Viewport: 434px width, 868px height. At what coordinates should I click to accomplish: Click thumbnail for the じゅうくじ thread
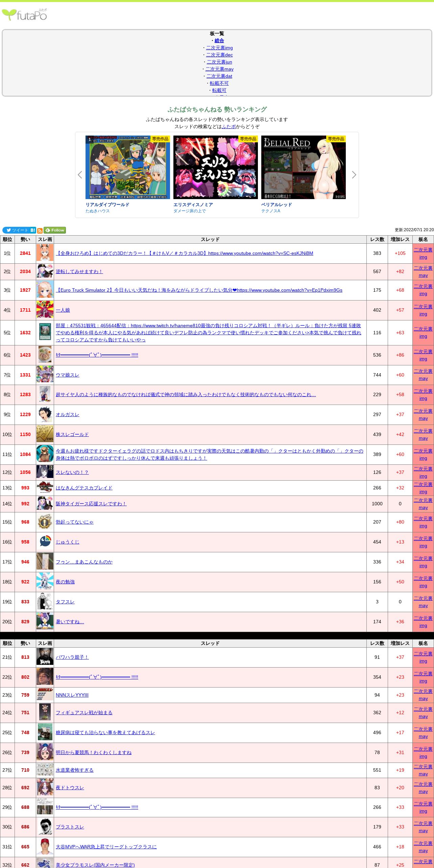coord(45,542)
